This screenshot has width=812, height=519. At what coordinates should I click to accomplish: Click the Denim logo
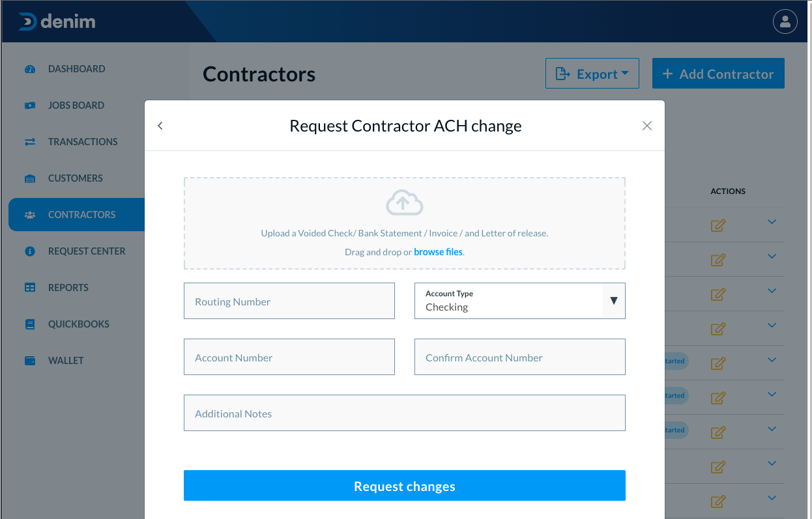click(x=57, y=21)
